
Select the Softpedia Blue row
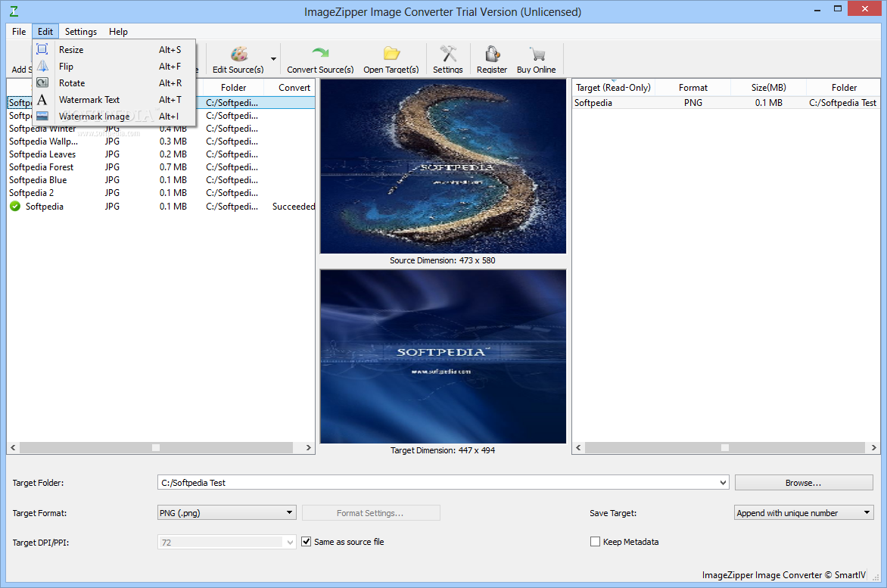click(x=160, y=180)
